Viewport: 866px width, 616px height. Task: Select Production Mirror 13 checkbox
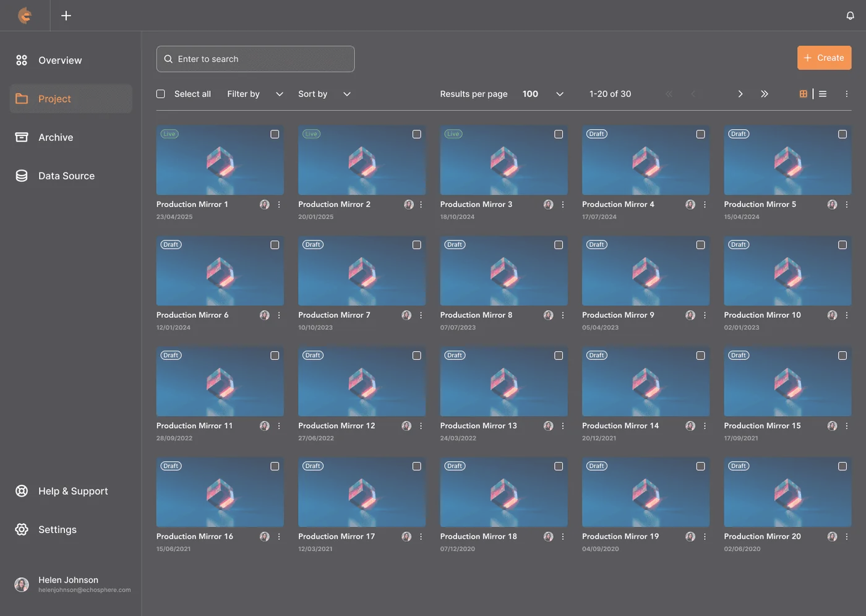(559, 356)
